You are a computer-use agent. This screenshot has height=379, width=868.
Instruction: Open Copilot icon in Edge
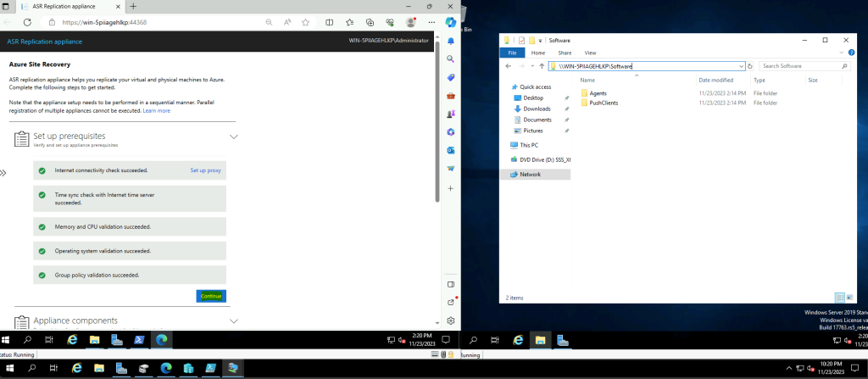click(451, 22)
